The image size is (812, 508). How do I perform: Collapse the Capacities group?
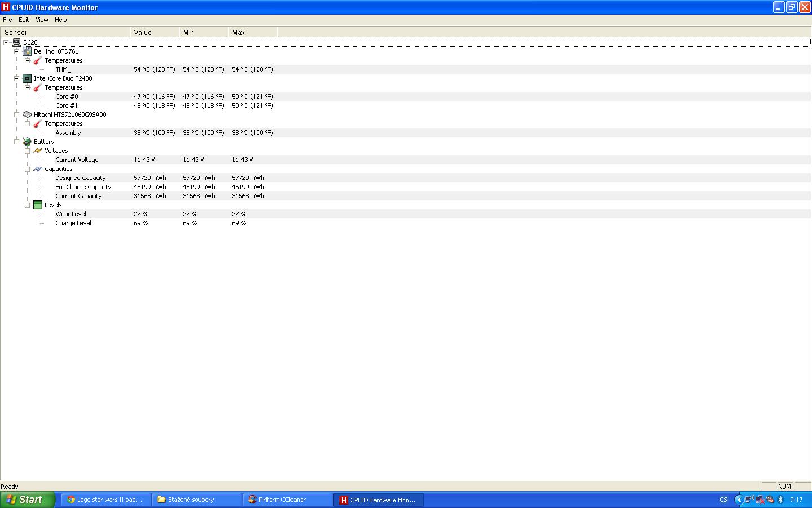click(27, 169)
